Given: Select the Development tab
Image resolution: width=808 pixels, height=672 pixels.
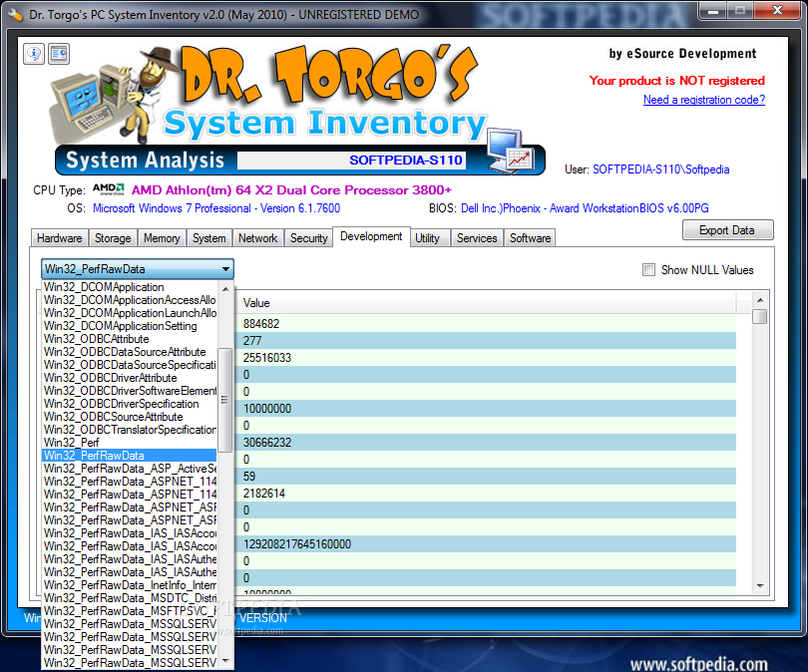Looking at the screenshot, I should (371, 236).
